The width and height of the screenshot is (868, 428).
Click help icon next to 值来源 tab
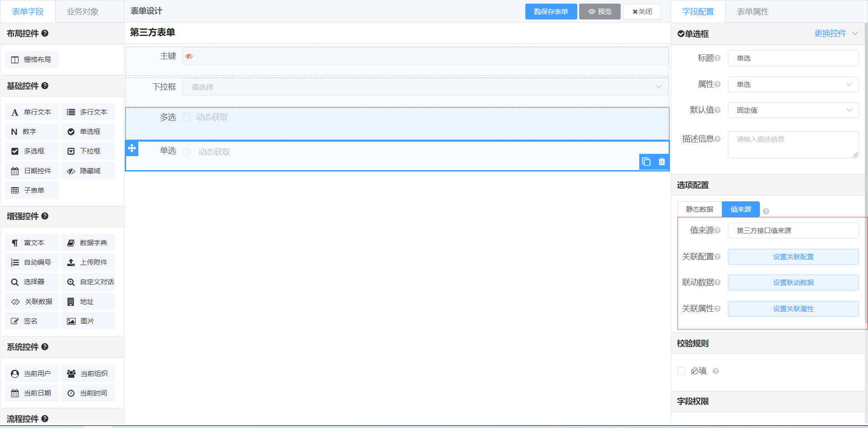pyautogui.click(x=766, y=211)
